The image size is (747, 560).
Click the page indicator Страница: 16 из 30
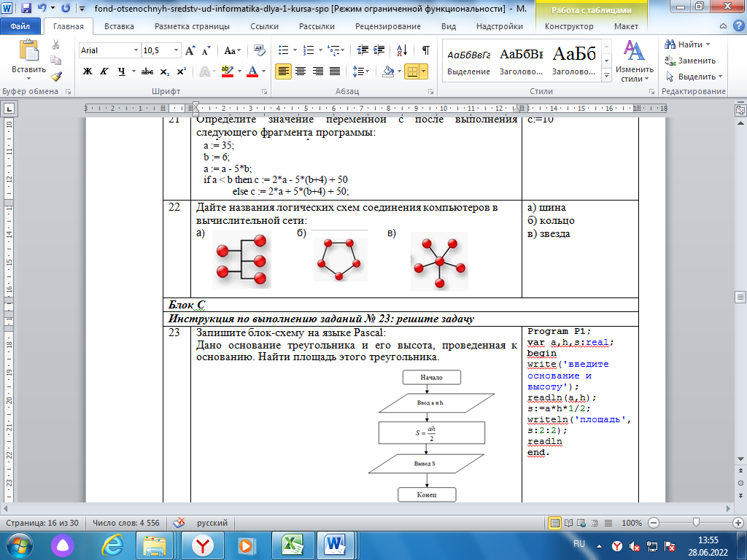42,523
